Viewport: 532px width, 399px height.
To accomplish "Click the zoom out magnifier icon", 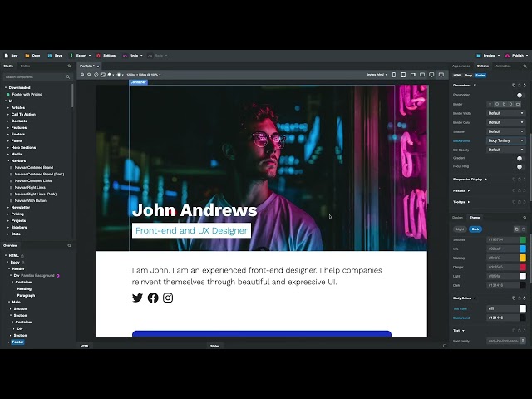I will point(89,75).
